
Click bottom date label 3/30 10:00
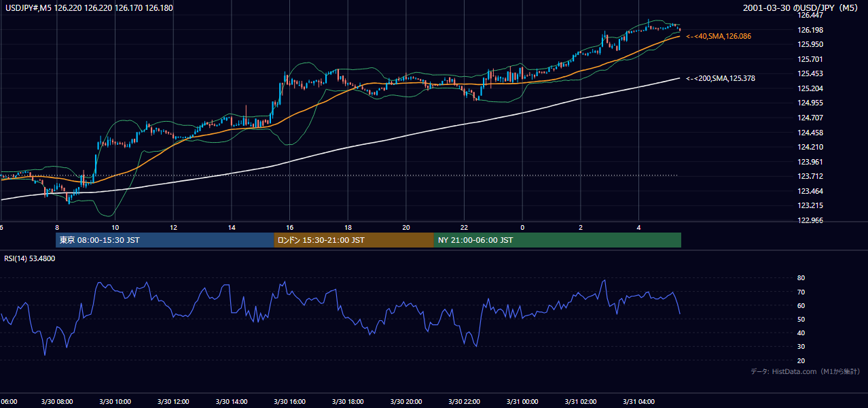(x=115, y=402)
